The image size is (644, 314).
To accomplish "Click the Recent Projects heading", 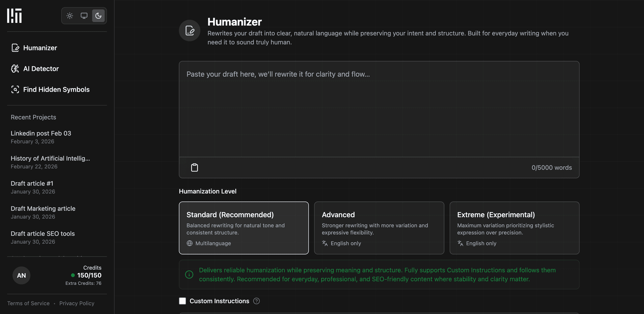I will [x=34, y=117].
